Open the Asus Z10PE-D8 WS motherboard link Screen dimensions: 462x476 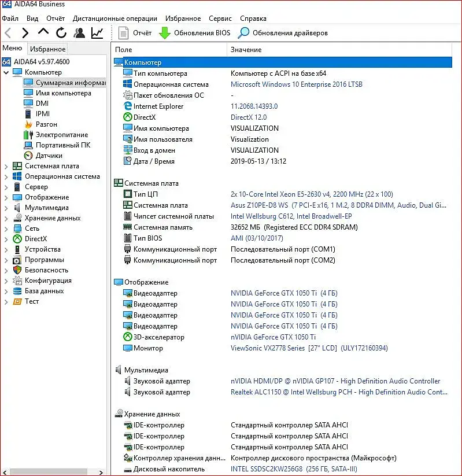tap(338, 205)
